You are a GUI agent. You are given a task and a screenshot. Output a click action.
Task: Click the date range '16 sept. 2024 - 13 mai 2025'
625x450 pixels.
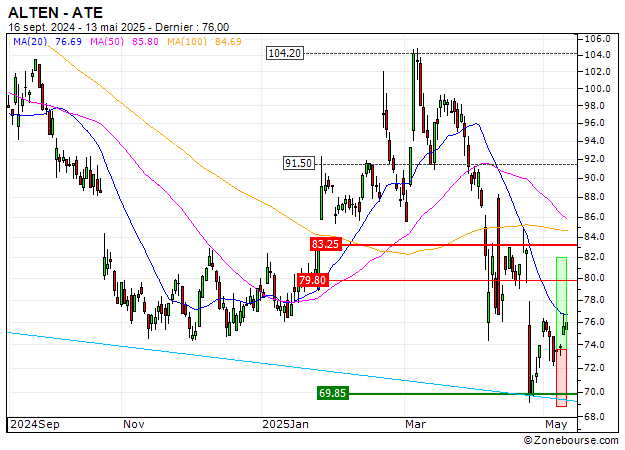pos(77,27)
